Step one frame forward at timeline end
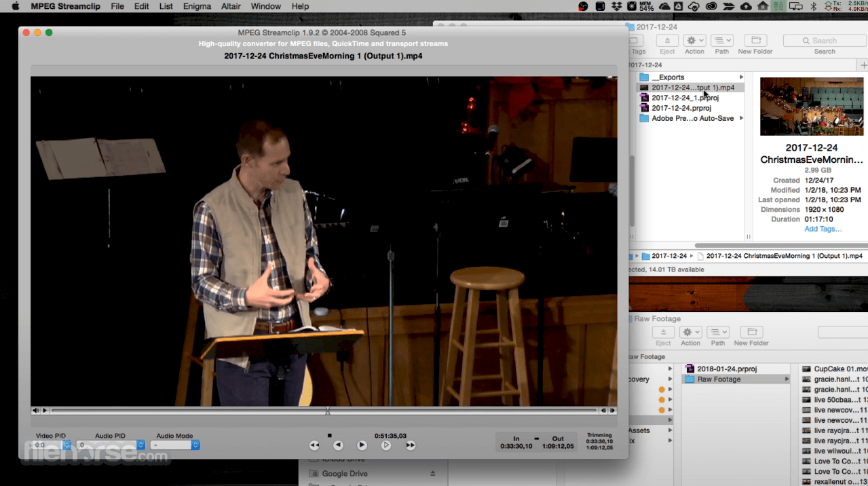 (x=613, y=411)
